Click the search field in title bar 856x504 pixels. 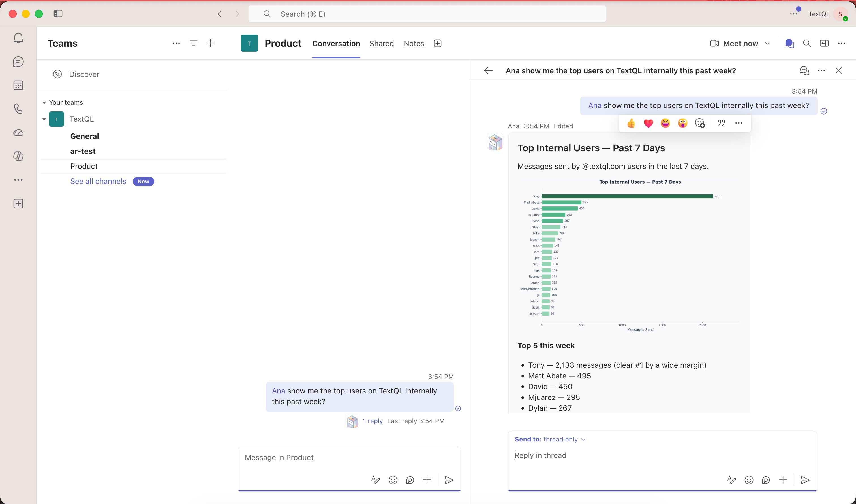[427, 14]
